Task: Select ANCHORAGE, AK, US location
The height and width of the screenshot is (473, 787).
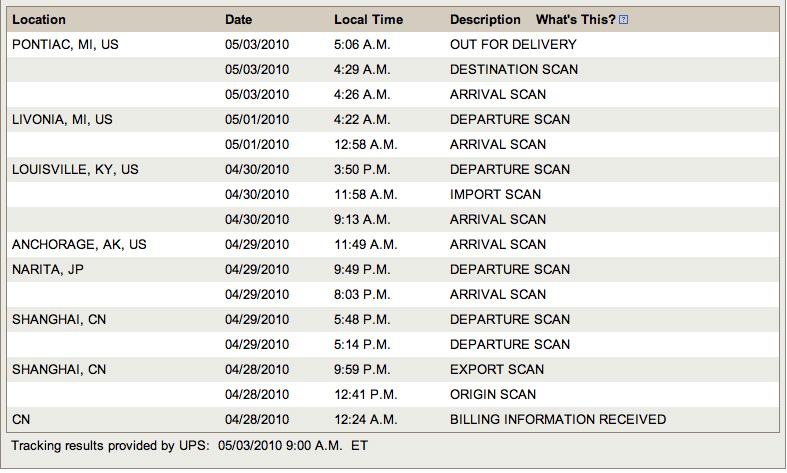Action: [x=79, y=245]
